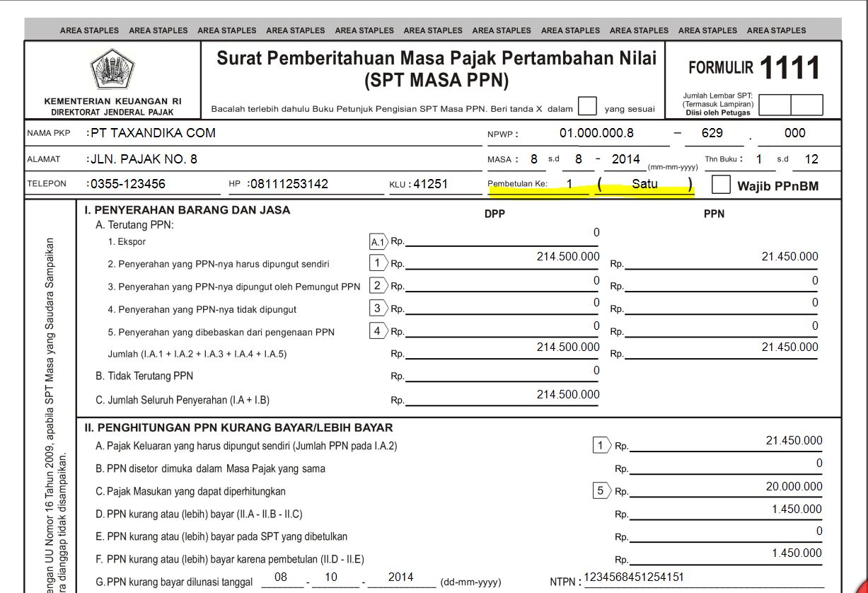The image size is (868, 593).
Task: Click the NPWP segment 000
Action: (x=794, y=133)
